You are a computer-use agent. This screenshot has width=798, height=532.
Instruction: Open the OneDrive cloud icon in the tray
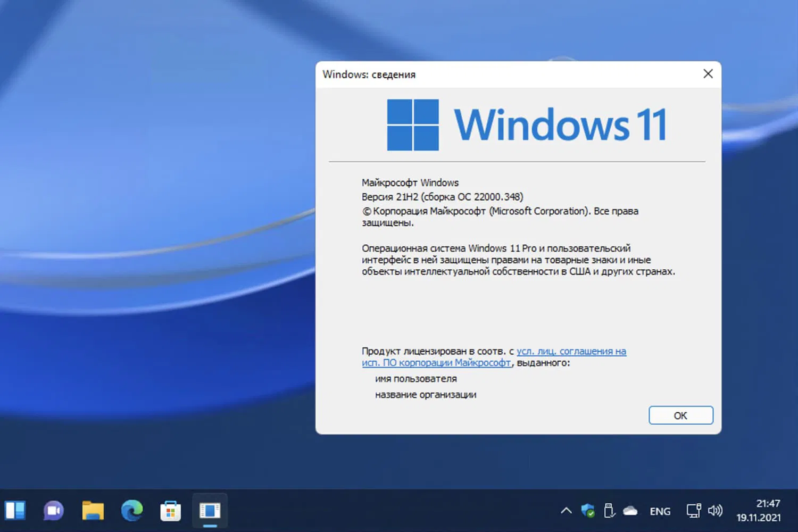coord(630,511)
